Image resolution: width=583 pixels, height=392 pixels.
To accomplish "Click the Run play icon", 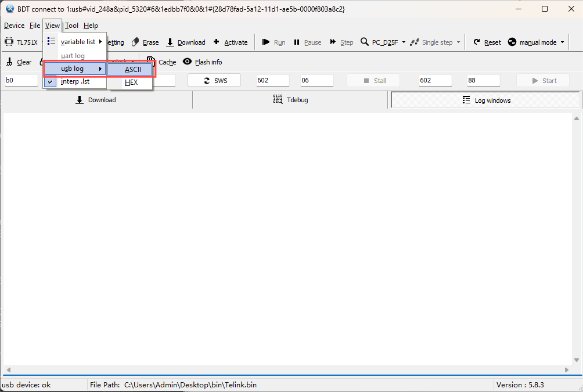I will [265, 42].
